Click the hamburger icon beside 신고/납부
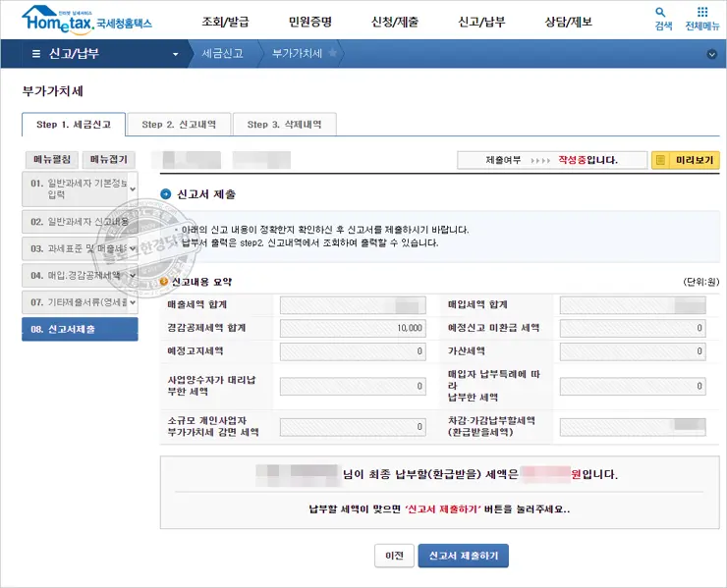The width and height of the screenshot is (727, 588). (35, 54)
